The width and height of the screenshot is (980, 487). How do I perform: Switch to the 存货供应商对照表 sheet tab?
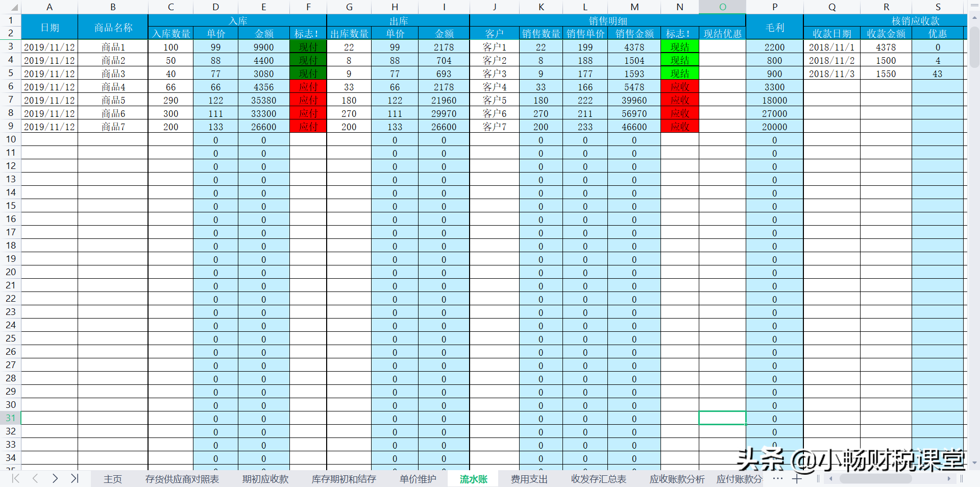[182, 479]
